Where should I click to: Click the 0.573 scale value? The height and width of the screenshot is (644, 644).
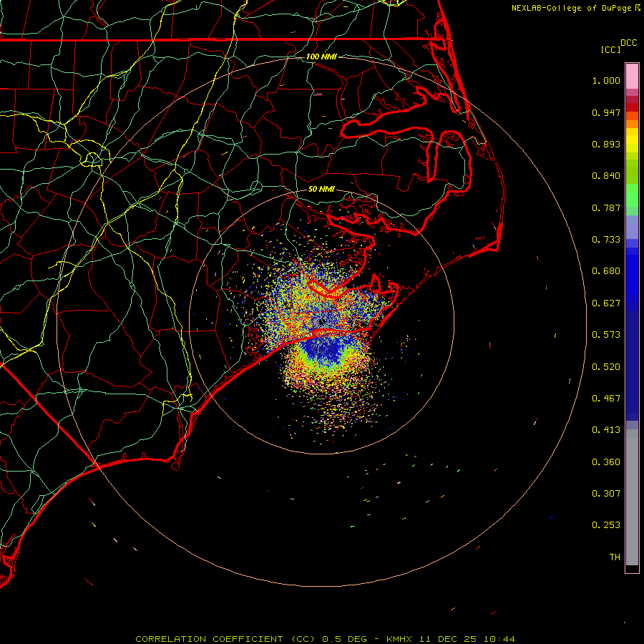606,335
